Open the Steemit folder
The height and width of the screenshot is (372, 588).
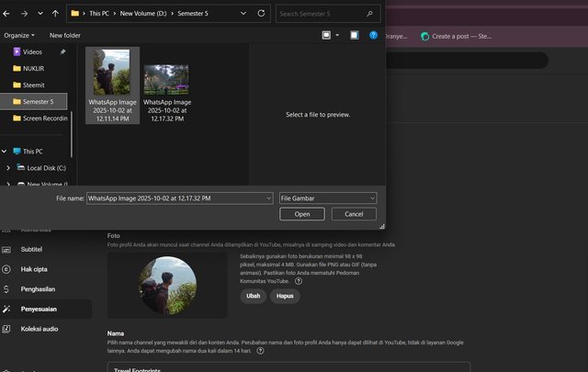tap(33, 85)
